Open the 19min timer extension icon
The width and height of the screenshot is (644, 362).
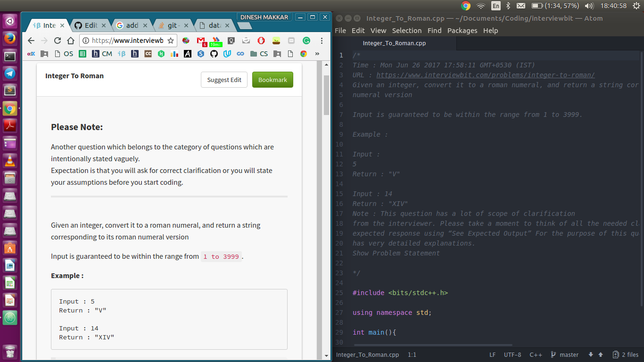(x=216, y=41)
